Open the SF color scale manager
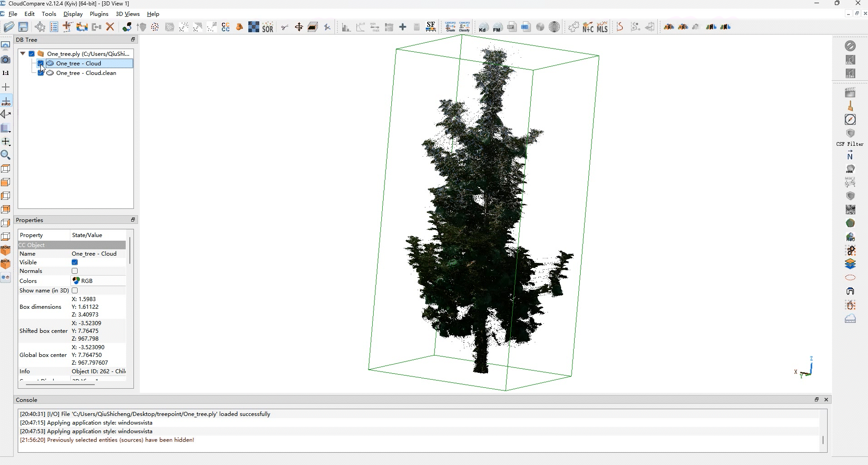 coord(431,27)
